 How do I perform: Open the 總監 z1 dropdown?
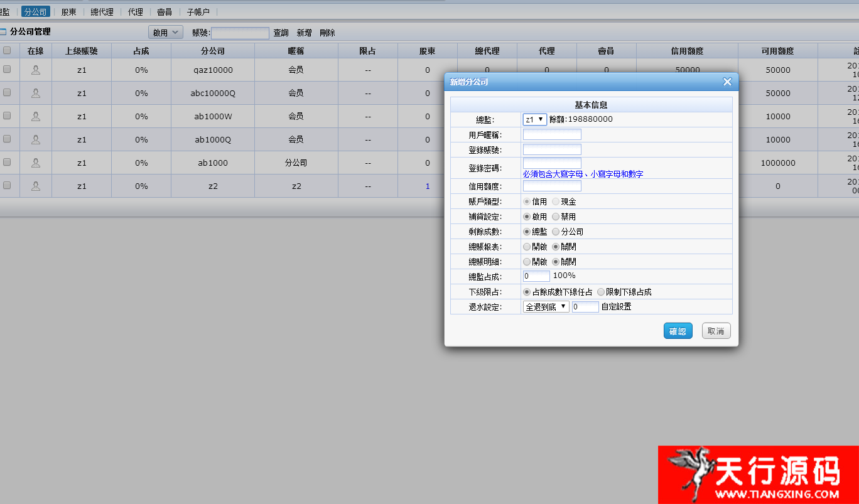(535, 119)
